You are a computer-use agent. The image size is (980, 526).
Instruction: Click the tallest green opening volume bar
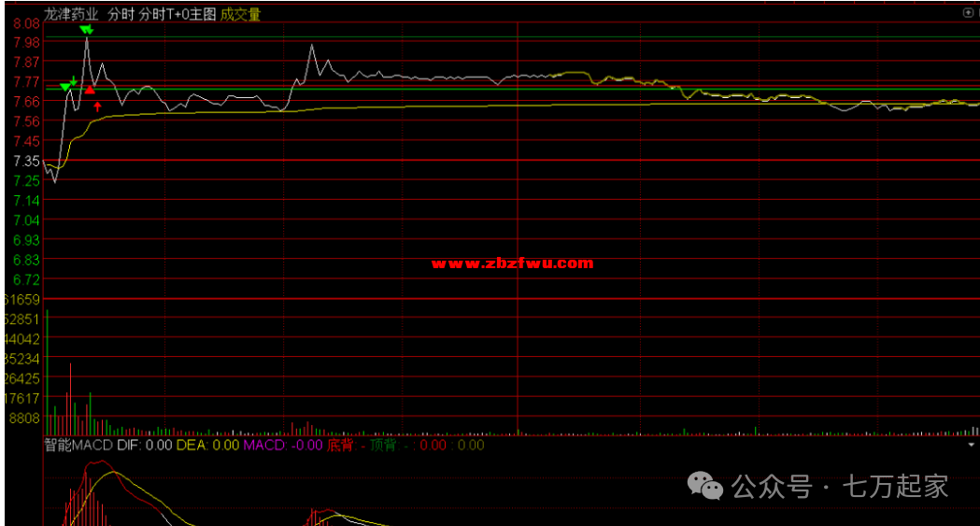tap(47, 373)
